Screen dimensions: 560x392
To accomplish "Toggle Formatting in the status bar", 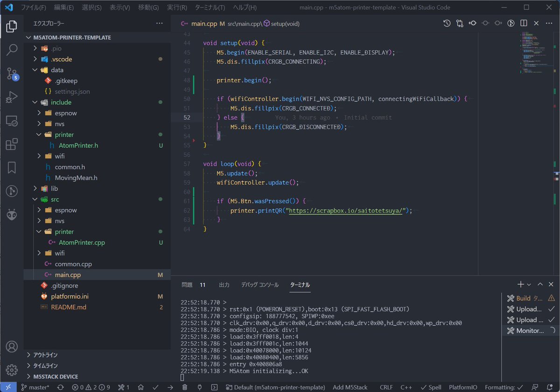I will tap(504, 387).
